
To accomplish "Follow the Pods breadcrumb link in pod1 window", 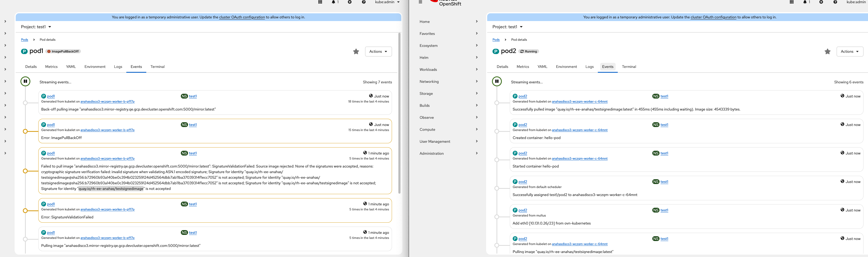I will pos(24,40).
